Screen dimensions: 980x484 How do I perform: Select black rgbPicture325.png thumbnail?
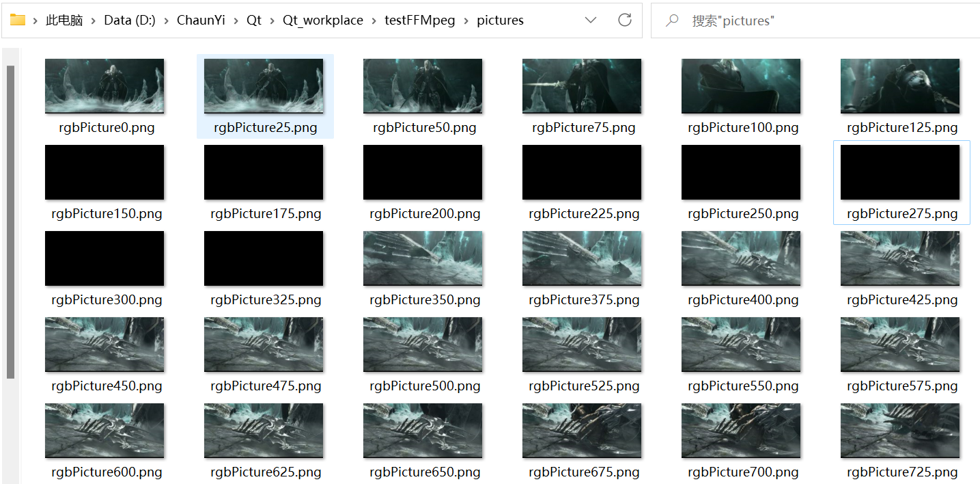pyautogui.click(x=264, y=258)
